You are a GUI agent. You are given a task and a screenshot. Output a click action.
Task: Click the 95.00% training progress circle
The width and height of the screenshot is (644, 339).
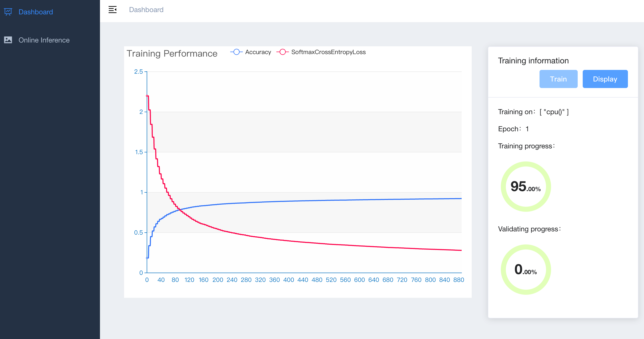[526, 187]
